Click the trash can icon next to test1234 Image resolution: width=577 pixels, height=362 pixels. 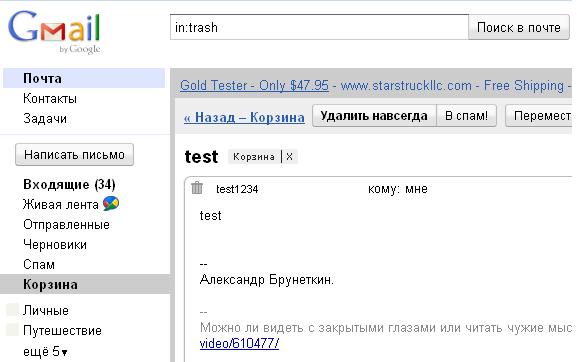pyautogui.click(x=197, y=188)
